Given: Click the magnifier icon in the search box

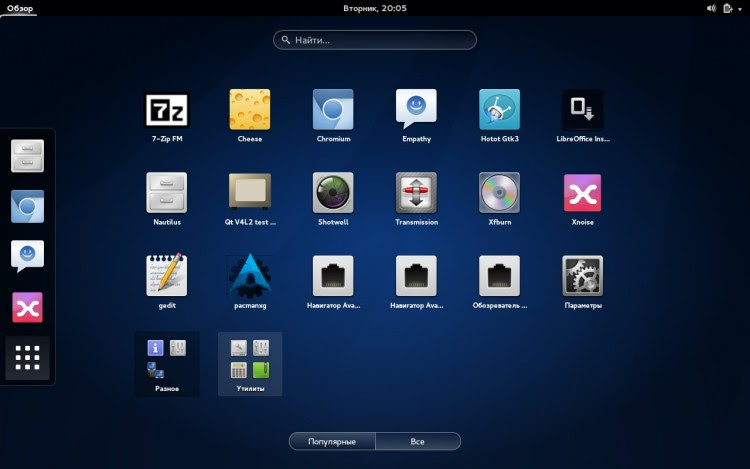Looking at the screenshot, I should point(286,40).
